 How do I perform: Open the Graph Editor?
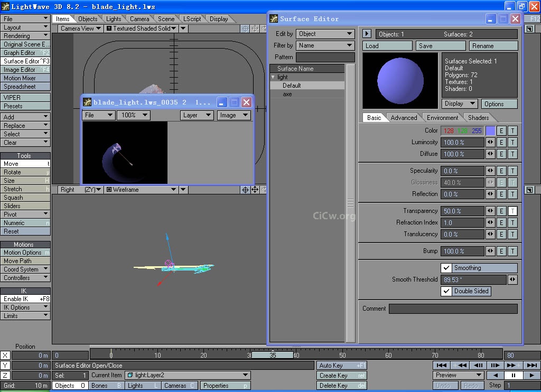pos(25,53)
